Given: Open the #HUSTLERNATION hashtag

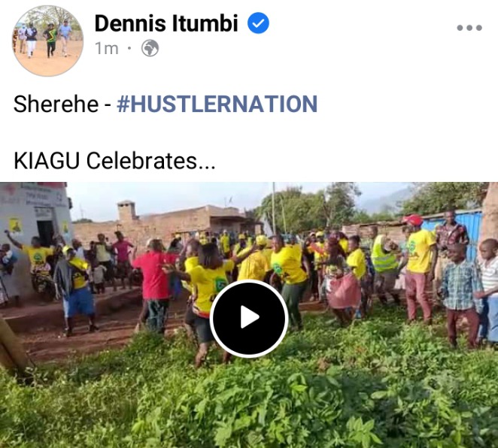Looking at the screenshot, I should 217,104.
